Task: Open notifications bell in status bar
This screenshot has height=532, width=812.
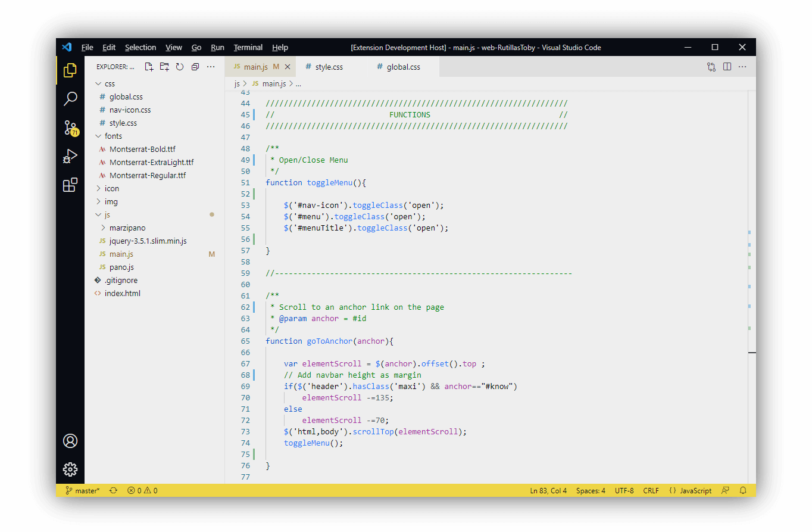Action: 743,491
